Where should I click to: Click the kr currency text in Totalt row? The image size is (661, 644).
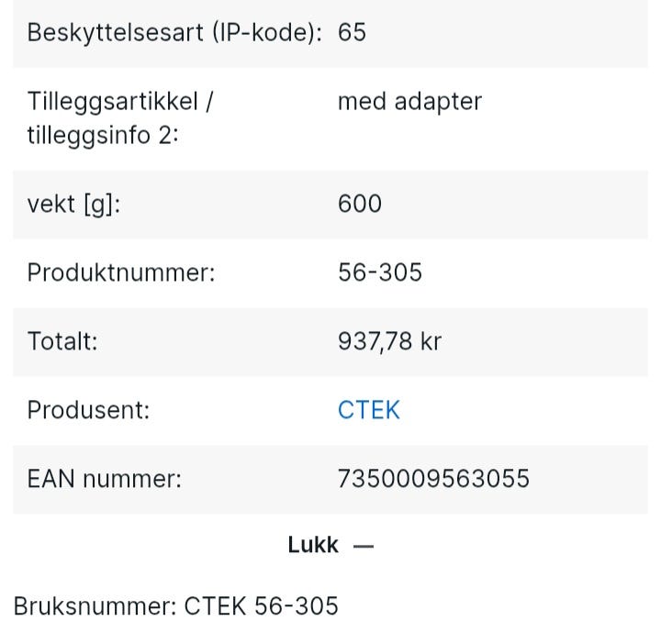[x=431, y=340]
